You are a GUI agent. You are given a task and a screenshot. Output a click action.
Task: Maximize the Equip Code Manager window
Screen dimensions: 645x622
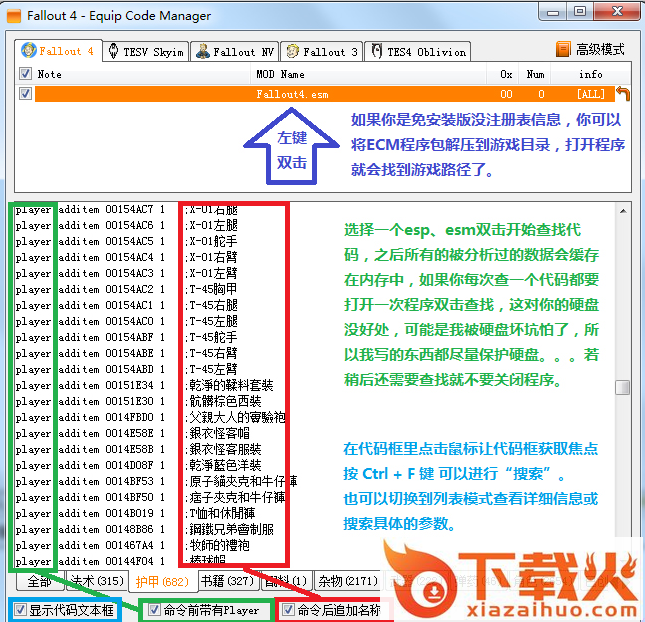click(x=580, y=12)
